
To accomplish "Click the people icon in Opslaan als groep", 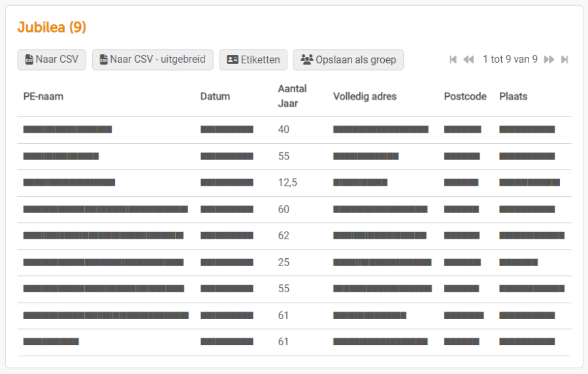I will (x=306, y=59).
